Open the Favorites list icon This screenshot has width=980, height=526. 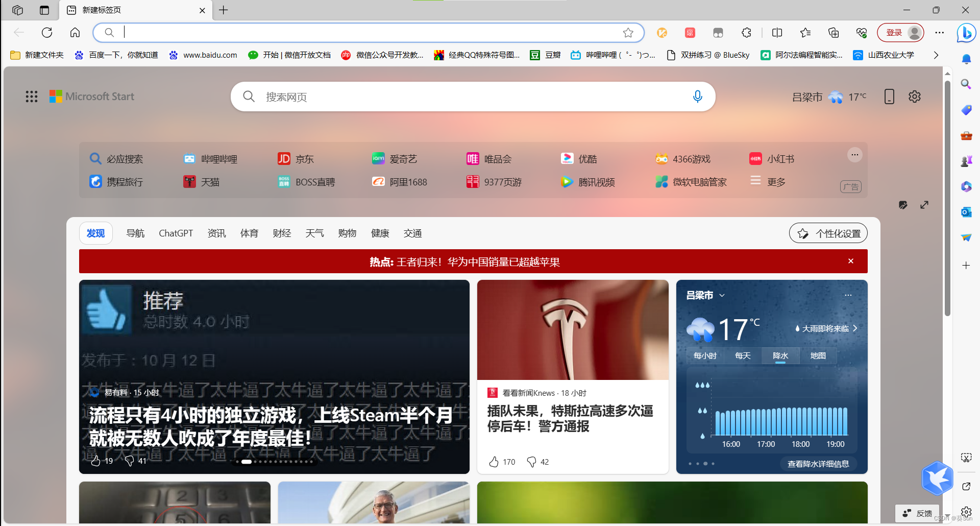pyautogui.click(x=805, y=33)
